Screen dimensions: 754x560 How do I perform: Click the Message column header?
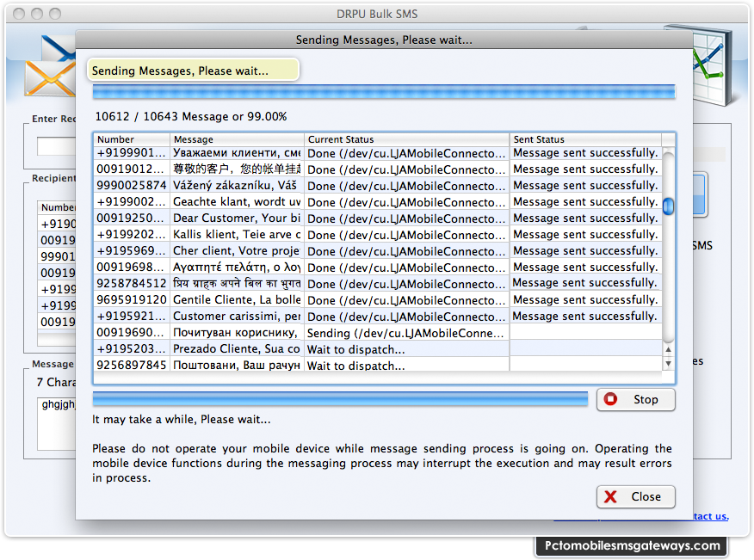click(237, 139)
